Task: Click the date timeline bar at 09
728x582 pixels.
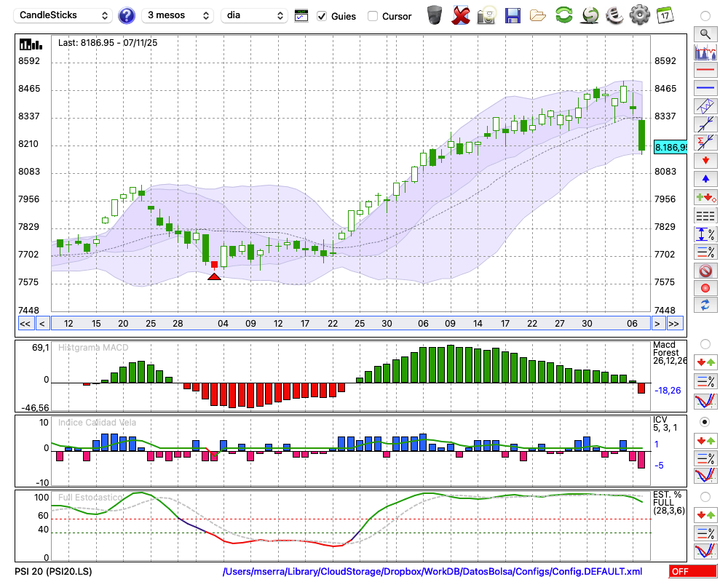Action: 250,323
